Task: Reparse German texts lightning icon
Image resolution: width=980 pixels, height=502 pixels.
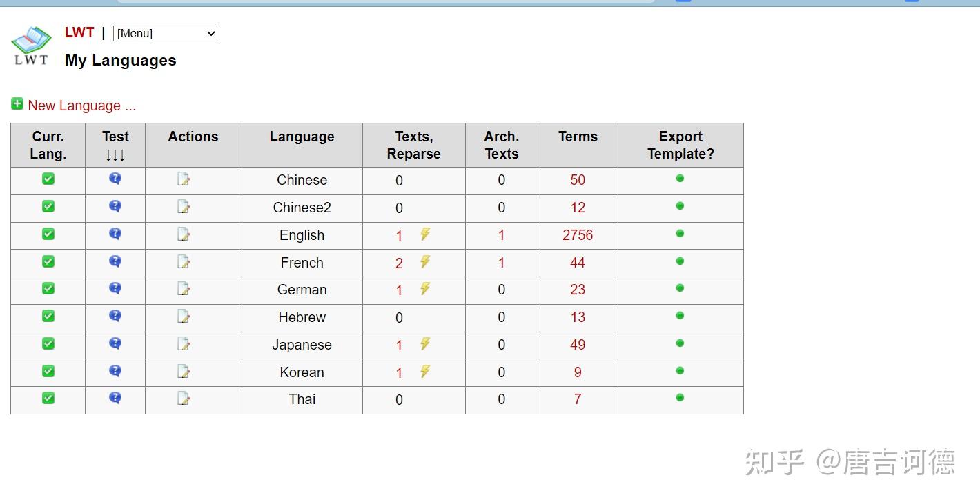Action: pos(425,288)
